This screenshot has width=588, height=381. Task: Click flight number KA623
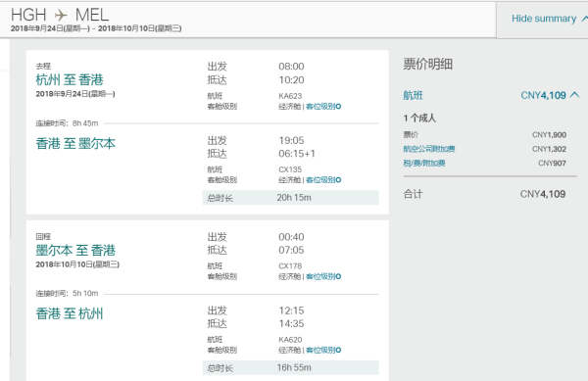click(x=290, y=96)
